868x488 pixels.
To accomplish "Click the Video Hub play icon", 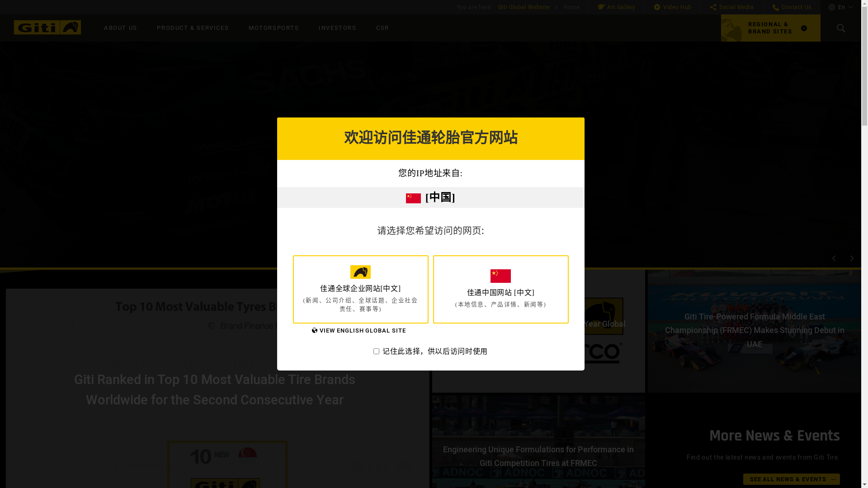I will [x=657, y=7].
